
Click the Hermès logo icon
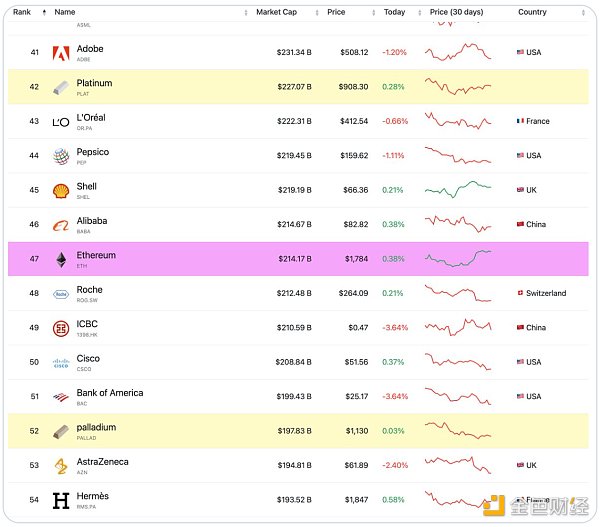click(61, 500)
